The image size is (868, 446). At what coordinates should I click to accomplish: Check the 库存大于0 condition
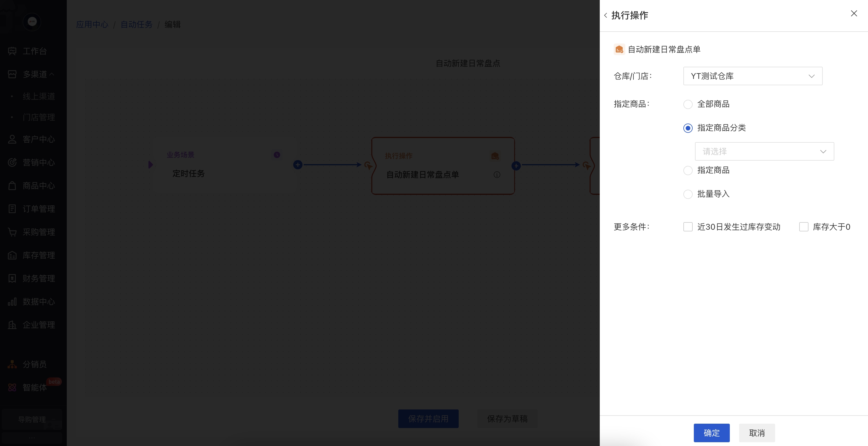tap(804, 227)
